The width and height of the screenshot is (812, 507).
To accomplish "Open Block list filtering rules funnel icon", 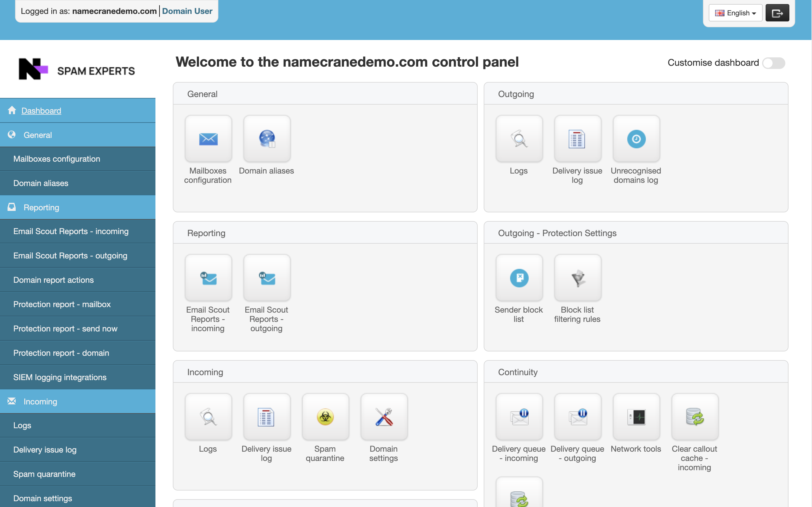I will pyautogui.click(x=577, y=278).
